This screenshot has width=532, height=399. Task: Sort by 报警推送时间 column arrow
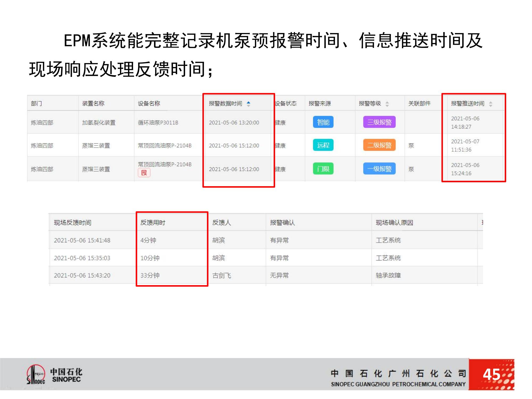point(491,104)
